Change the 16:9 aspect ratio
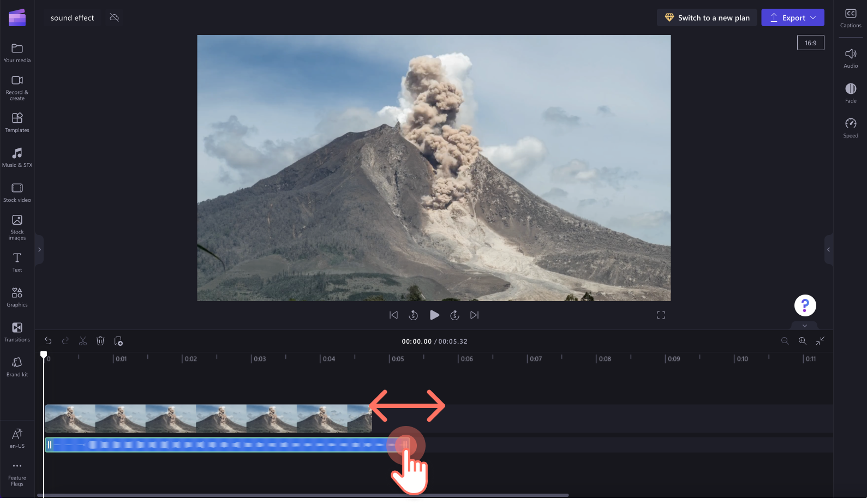 pyautogui.click(x=811, y=43)
